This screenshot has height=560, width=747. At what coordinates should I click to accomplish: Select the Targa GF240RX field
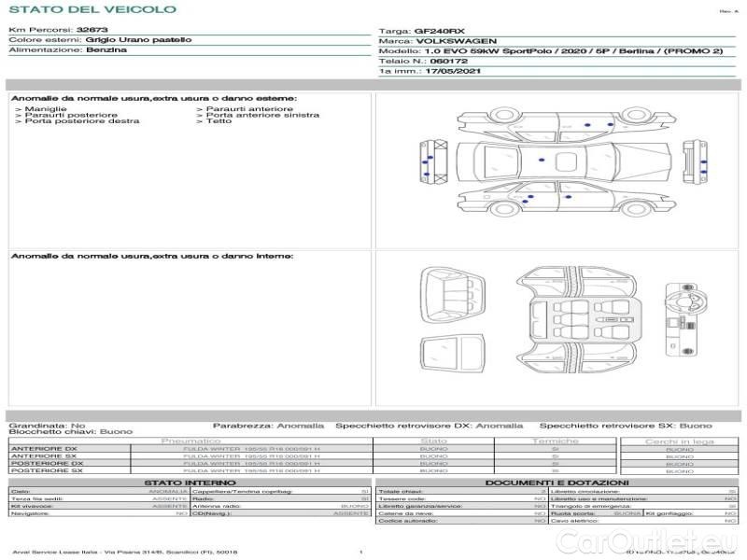[421, 31]
